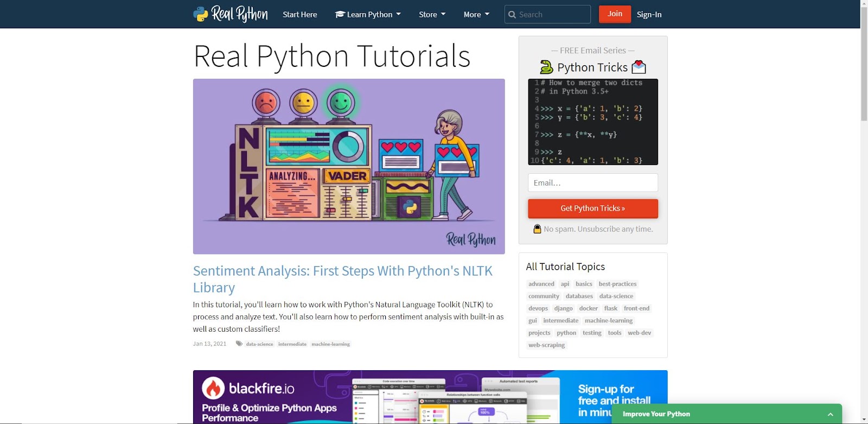This screenshot has width=868, height=424.
Task: Open the Store dropdown menu
Action: 432,15
